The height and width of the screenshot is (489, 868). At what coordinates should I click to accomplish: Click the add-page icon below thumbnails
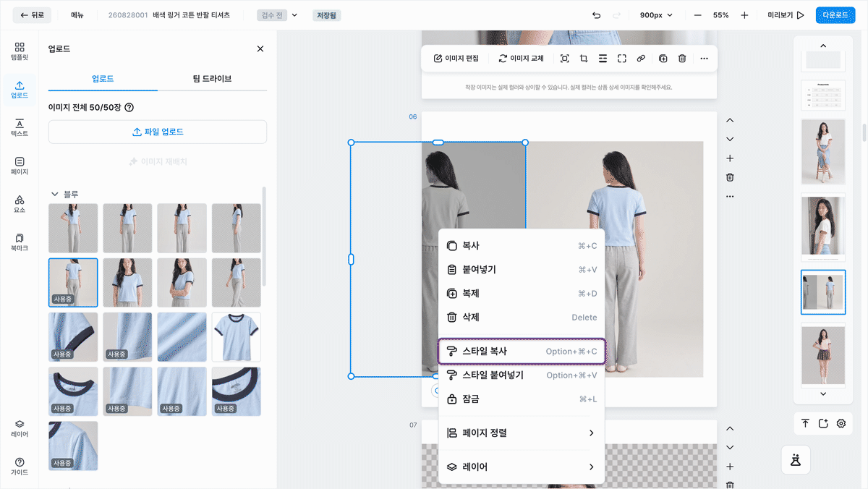[x=823, y=423]
